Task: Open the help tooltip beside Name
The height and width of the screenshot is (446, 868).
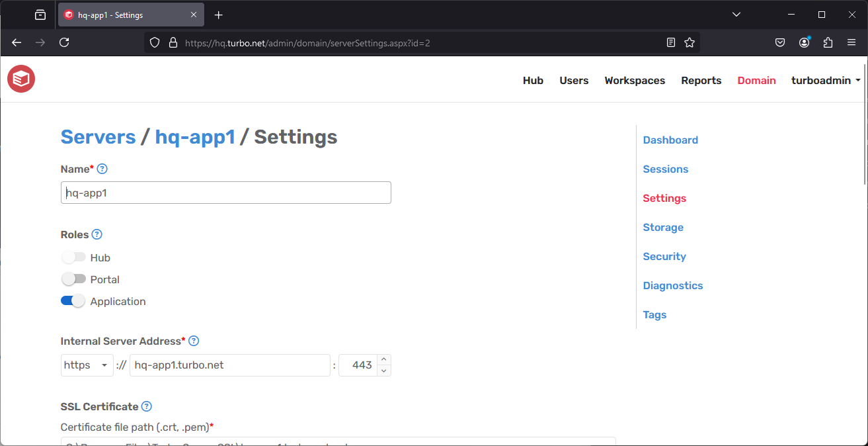Action: (x=102, y=169)
